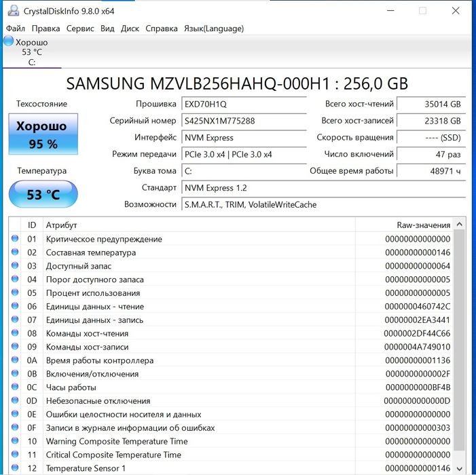476x475 pixels.
Task: Click status orb for Процент использования row
Action: point(15,292)
